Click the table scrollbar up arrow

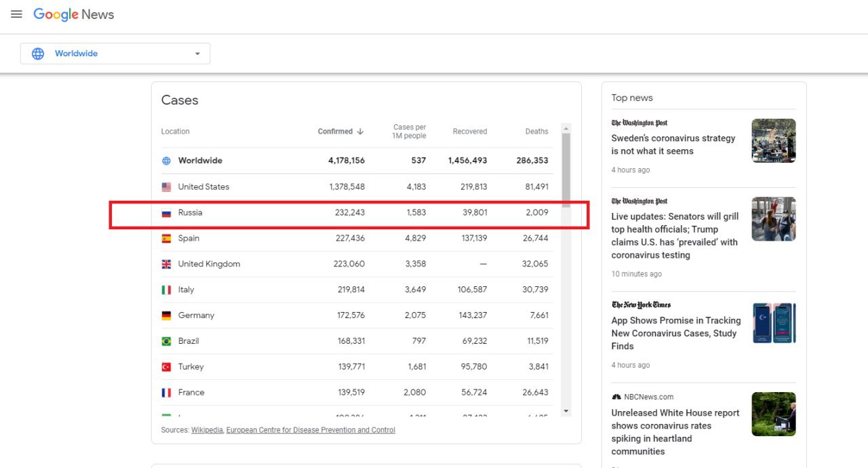(x=566, y=128)
